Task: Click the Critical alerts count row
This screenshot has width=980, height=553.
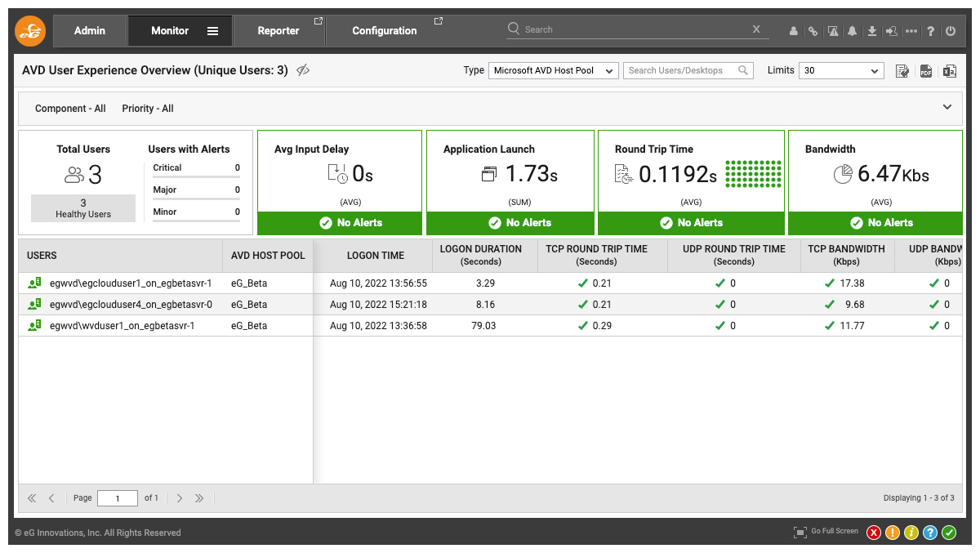Action: (197, 168)
